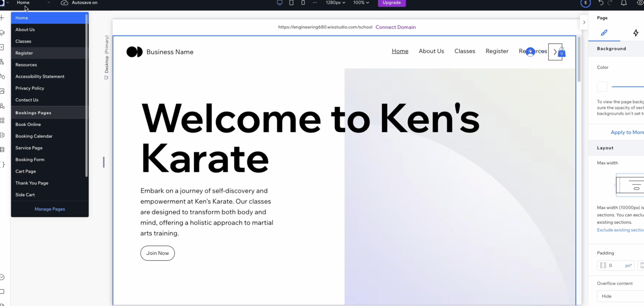Image resolution: width=644 pixels, height=306 pixels.
Task: Open the CMS table icon in sidebar
Action: click(2, 150)
